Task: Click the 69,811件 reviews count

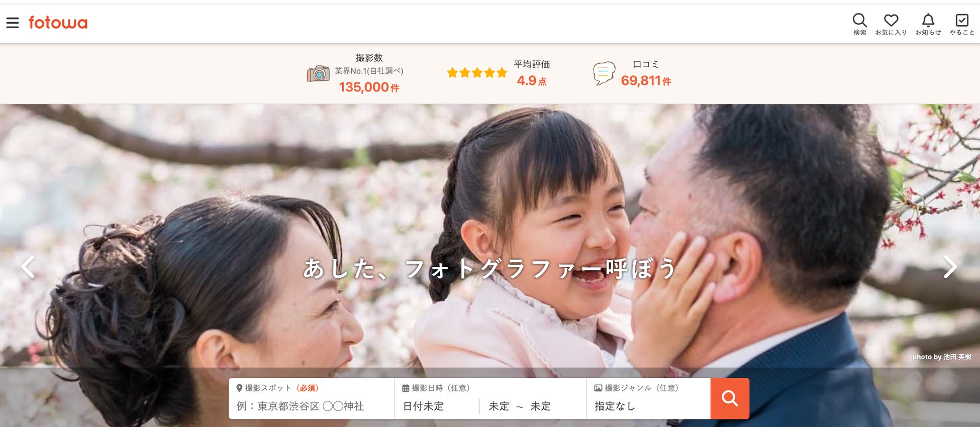Action: pyautogui.click(x=646, y=80)
